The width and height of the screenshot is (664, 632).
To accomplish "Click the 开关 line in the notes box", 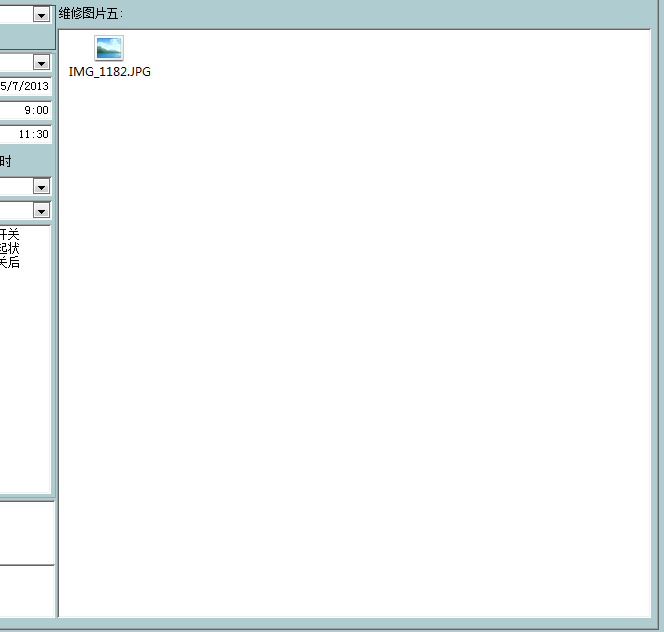I will 9,234.
